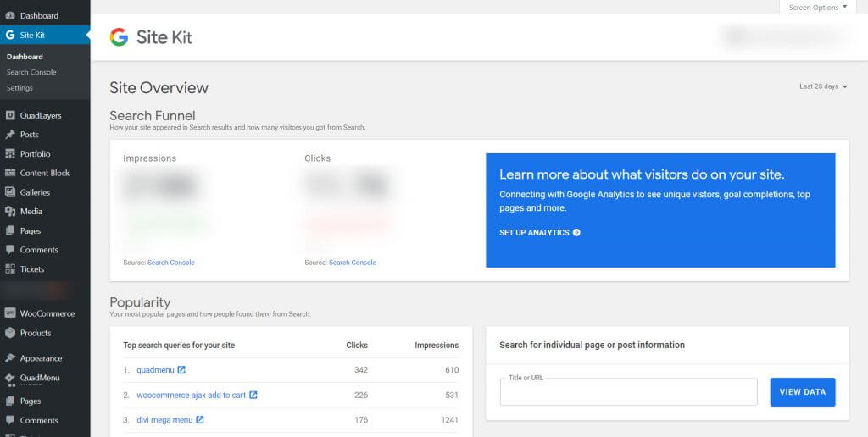The width and height of the screenshot is (868, 437).
Task: Click the Appearance brush icon
Action: [10, 358]
